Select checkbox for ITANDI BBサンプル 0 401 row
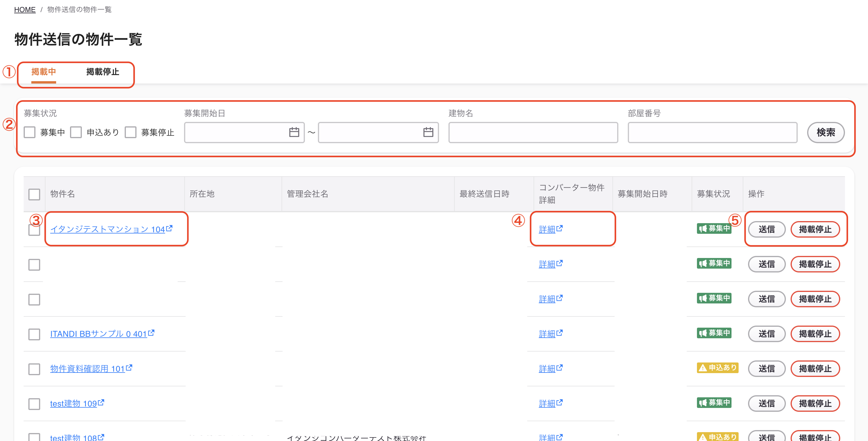This screenshot has height=441, width=868. 34,334
